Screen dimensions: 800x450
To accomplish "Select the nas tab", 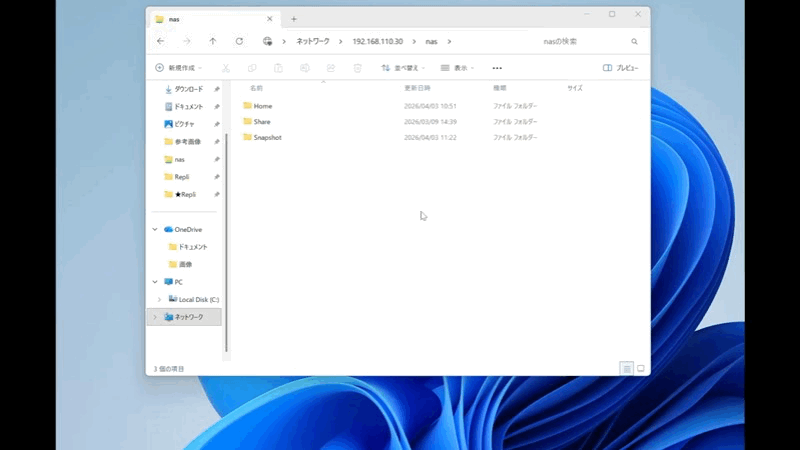I will pos(214,19).
